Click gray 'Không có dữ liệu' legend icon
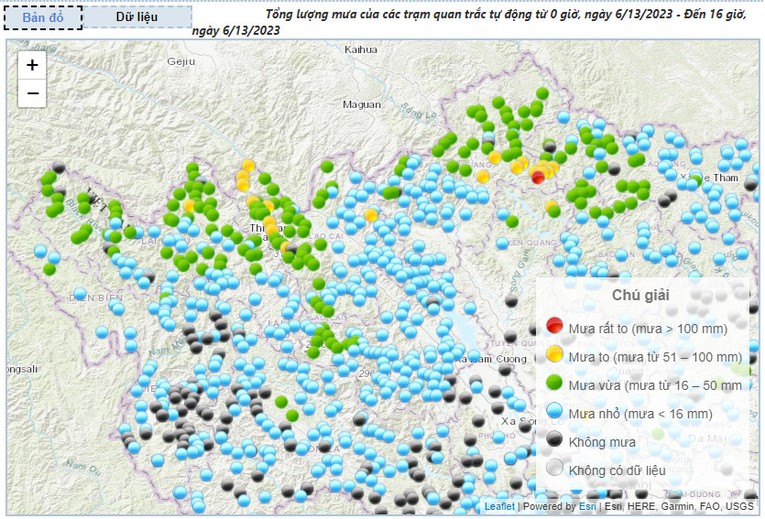Screen dimensions: 765x519 coord(554,470)
